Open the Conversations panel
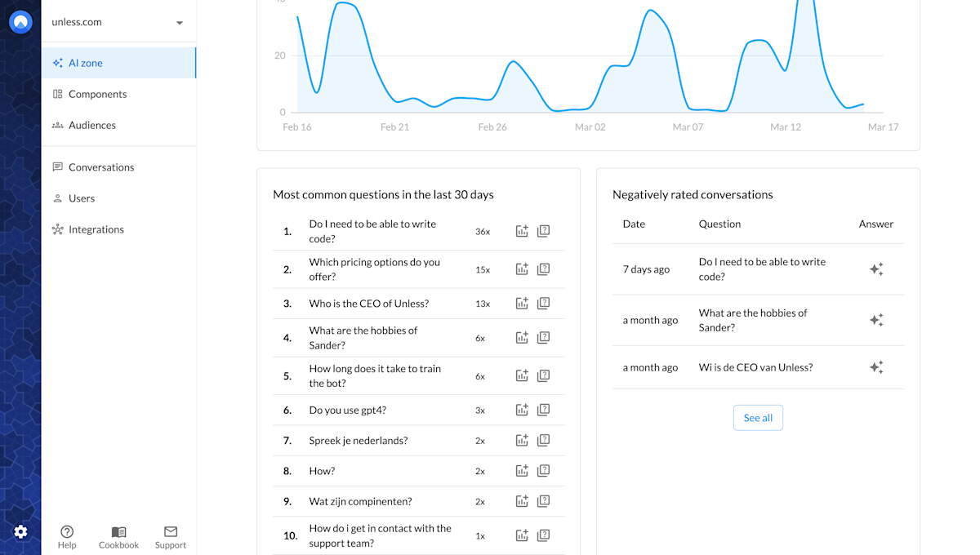This screenshot has height=555, width=980. click(56, 167)
